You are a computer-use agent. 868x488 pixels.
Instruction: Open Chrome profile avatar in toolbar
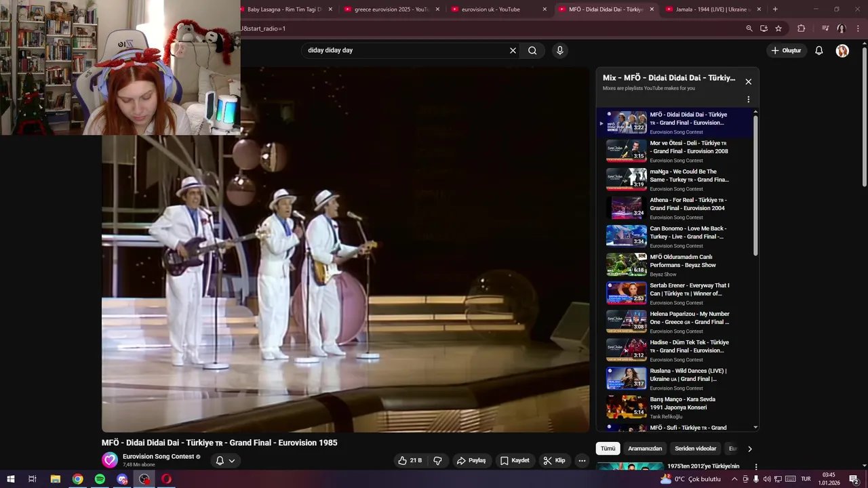(x=841, y=28)
